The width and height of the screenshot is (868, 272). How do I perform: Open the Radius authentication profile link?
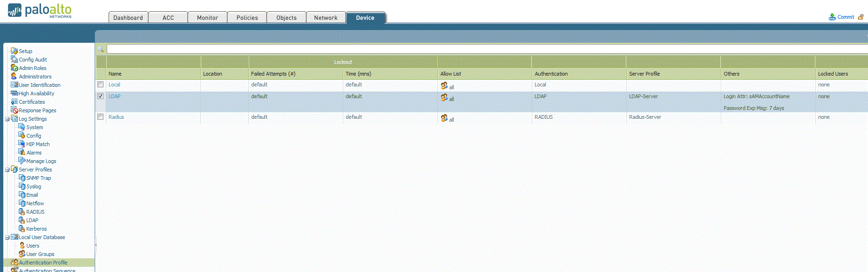116,117
